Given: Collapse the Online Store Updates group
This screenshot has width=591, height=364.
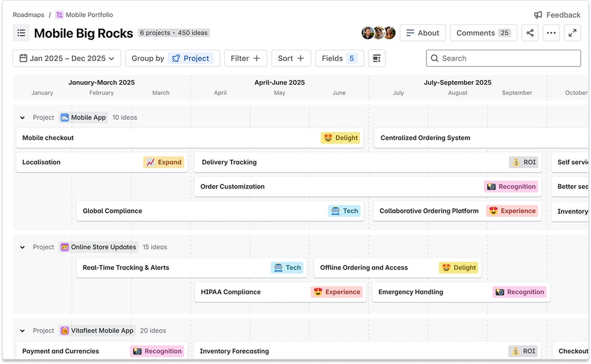Looking at the screenshot, I should coord(23,247).
